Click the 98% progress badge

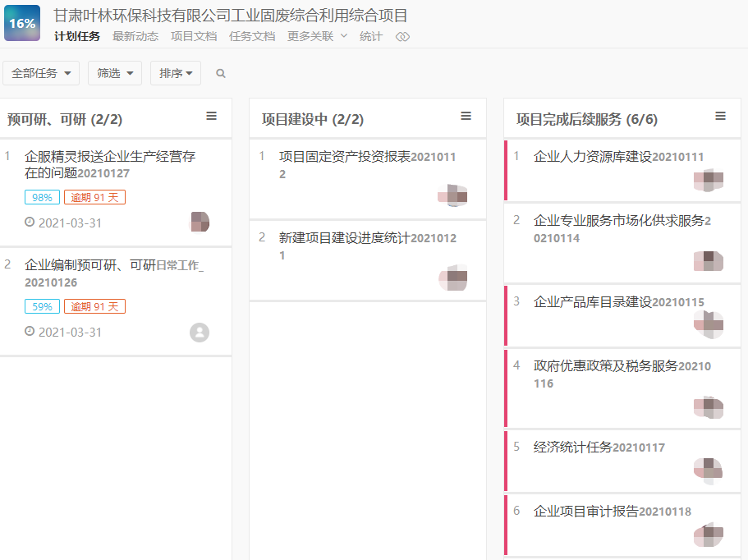point(42,198)
